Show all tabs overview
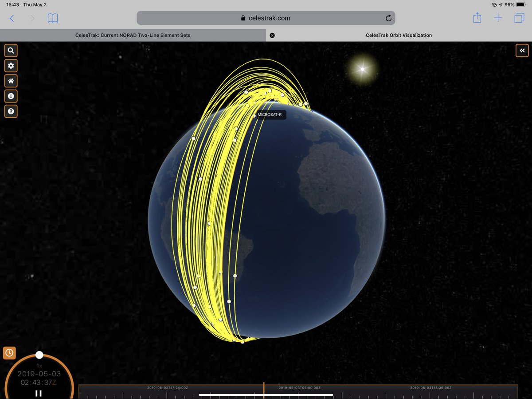The height and width of the screenshot is (399, 532). pyautogui.click(x=519, y=18)
